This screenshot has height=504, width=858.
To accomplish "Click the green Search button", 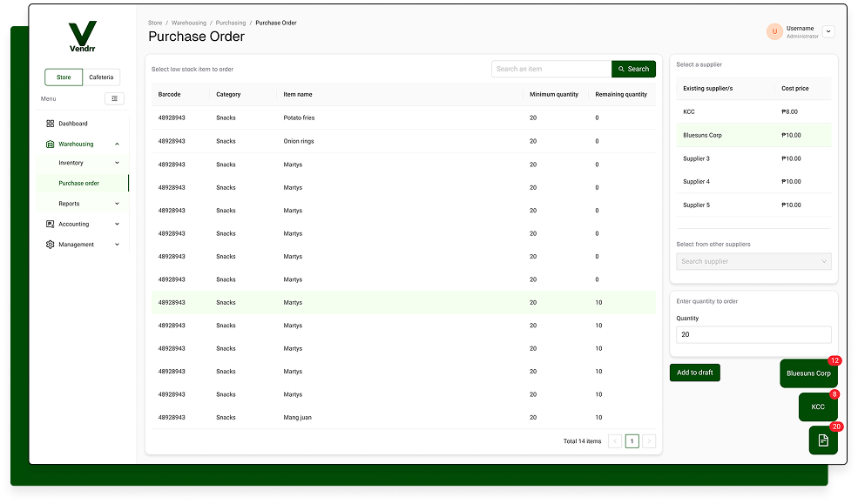I will (x=633, y=69).
